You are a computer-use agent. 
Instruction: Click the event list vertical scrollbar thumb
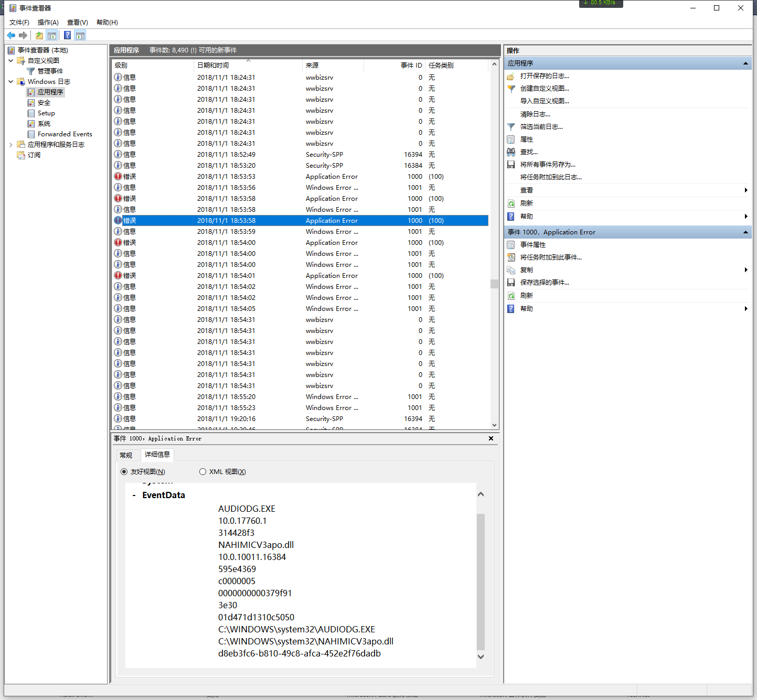pos(494,284)
